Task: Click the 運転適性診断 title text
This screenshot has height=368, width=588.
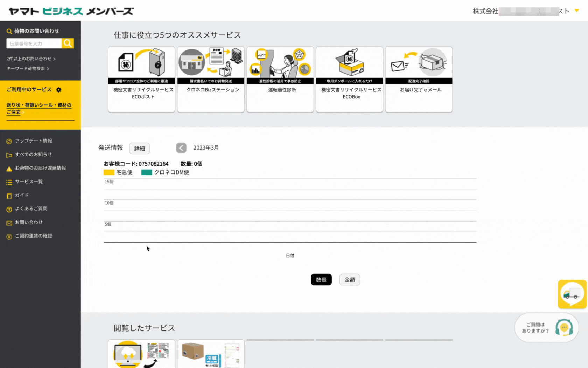Action: pyautogui.click(x=282, y=90)
